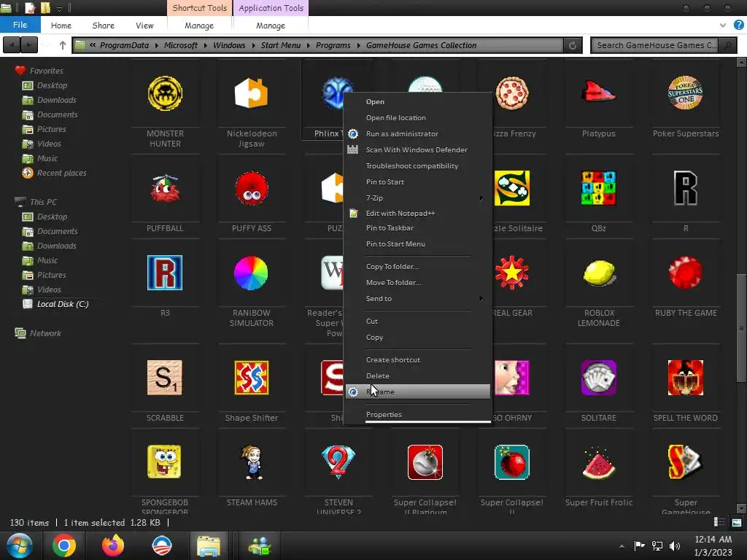Screen dimensions: 747x560
Task: Select the SPONGEBOB shortcut icon
Action: click(164, 462)
